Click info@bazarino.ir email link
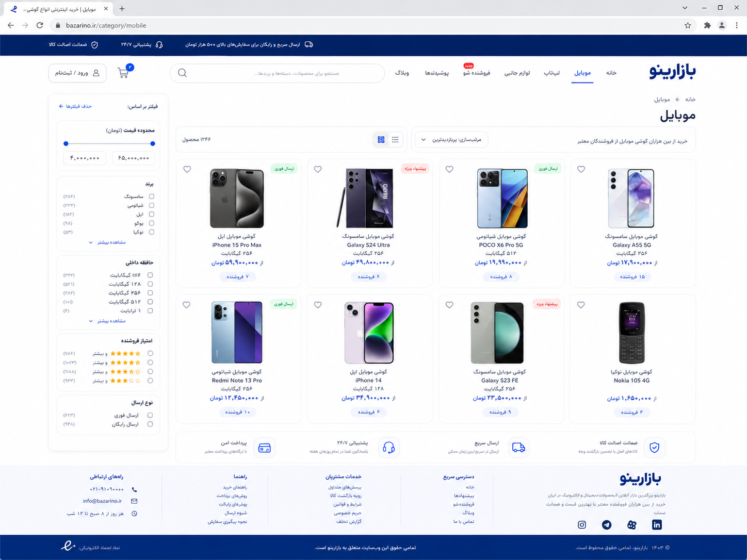747x560 pixels. [103, 501]
